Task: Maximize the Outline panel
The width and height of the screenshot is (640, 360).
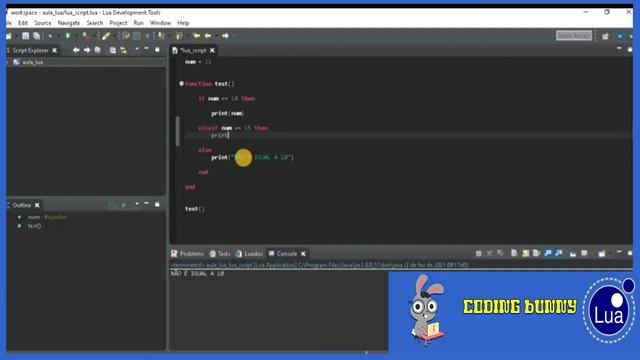Action: tap(157, 204)
